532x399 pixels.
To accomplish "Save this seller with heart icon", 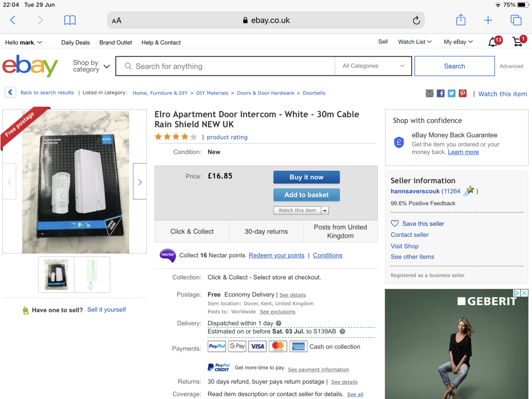I will pos(395,223).
